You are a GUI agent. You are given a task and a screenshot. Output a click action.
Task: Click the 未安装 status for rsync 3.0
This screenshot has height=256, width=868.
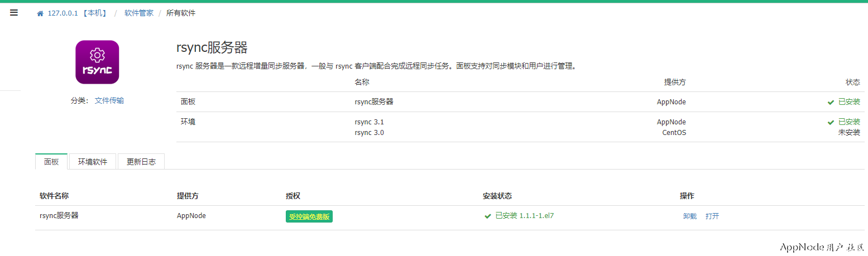(x=849, y=133)
